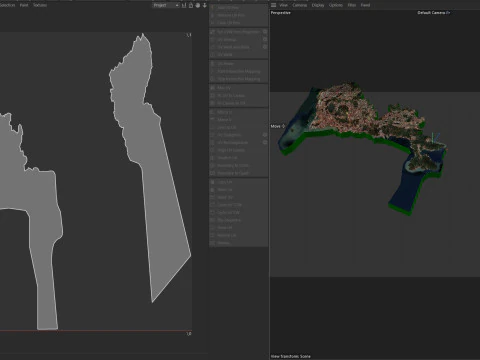The image size is (480, 360).
Task: Click the hamburger menu icon beside View
Action: tap(273, 5)
